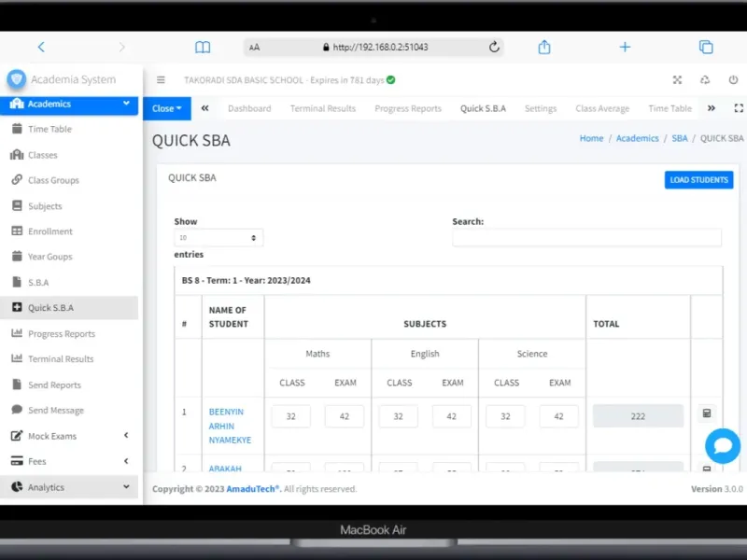Open Enrollment in the sidebar

[x=69, y=231]
